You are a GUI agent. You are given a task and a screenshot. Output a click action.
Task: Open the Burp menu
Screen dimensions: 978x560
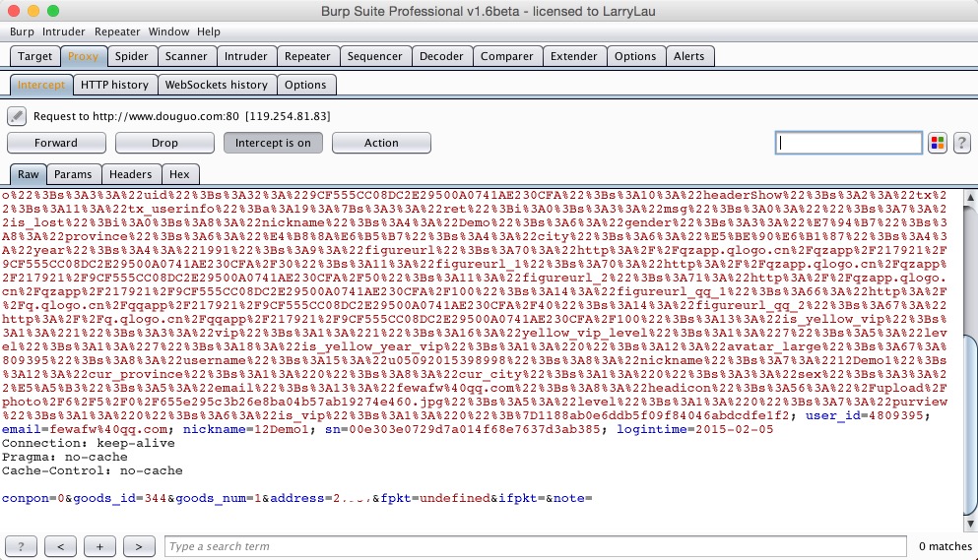click(22, 31)
